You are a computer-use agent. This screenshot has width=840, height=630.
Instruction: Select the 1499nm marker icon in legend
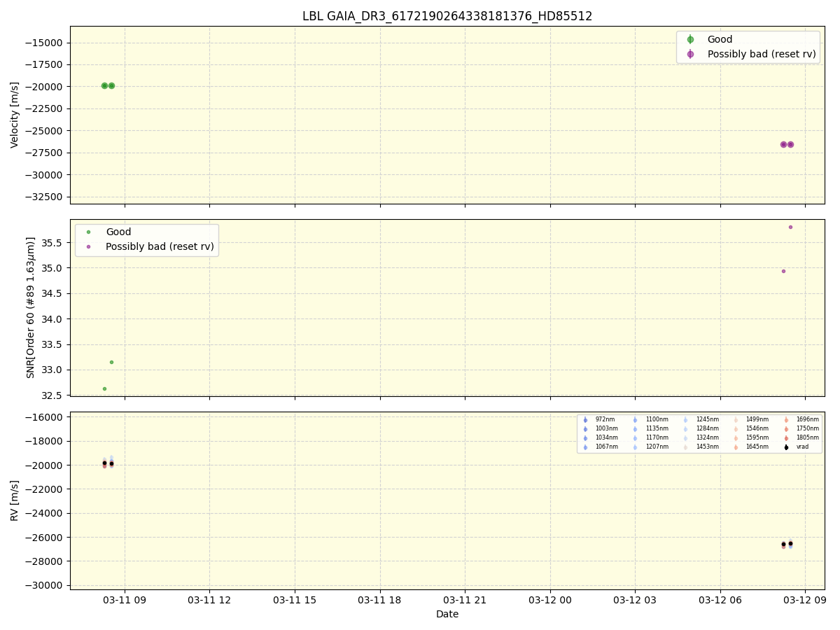736,419
